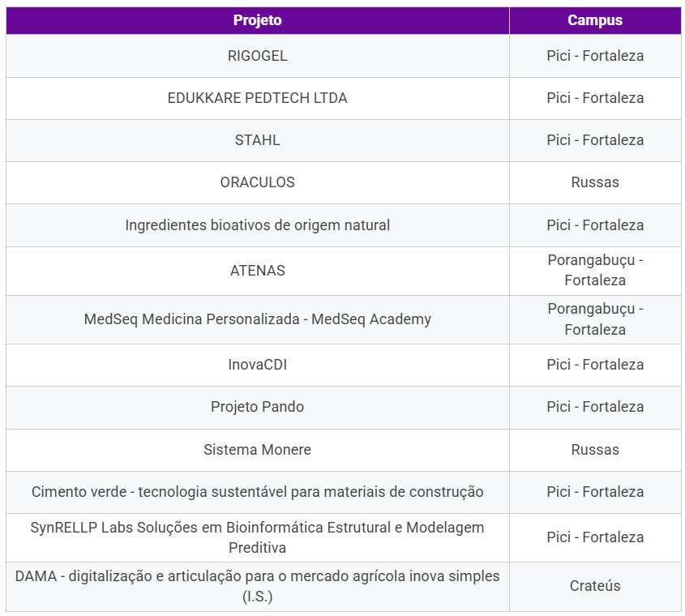
Task: Click the STAHL project name
Action: coord(257,140)
